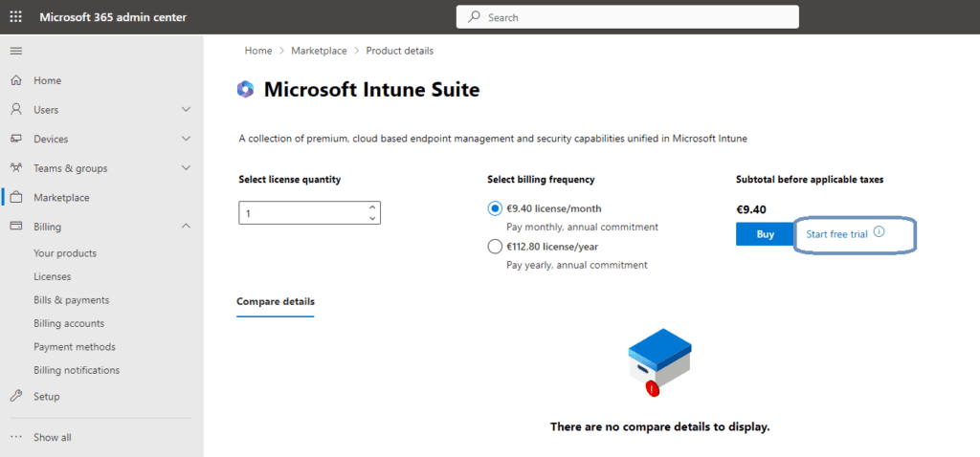Screen dimensions: 980x457
Task: Click the Devices icon in sidebar
Action: [16, 139]
